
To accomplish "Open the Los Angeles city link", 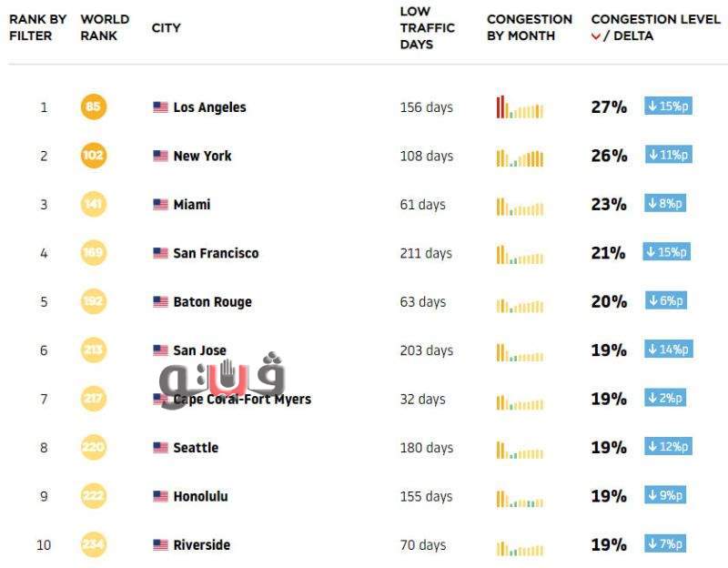I will click(209, 107).
